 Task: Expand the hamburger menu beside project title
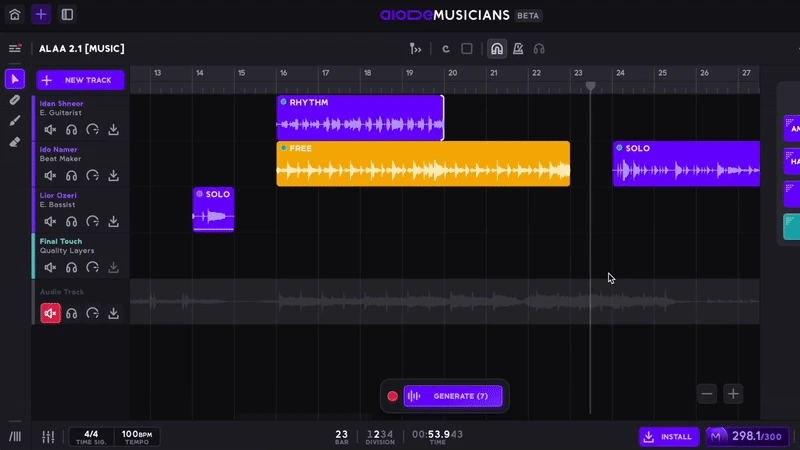[x=15, y=49]
